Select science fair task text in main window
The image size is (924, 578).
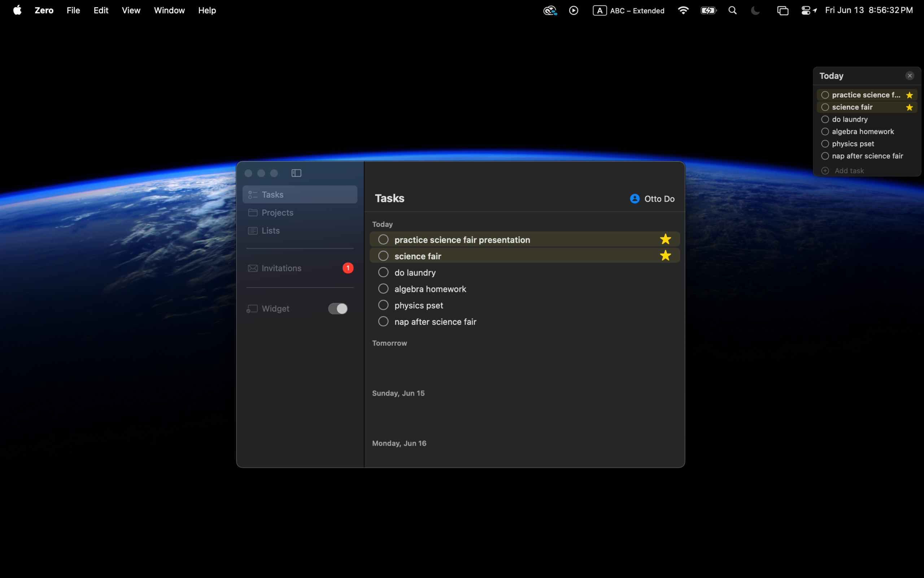pos(418,256)
